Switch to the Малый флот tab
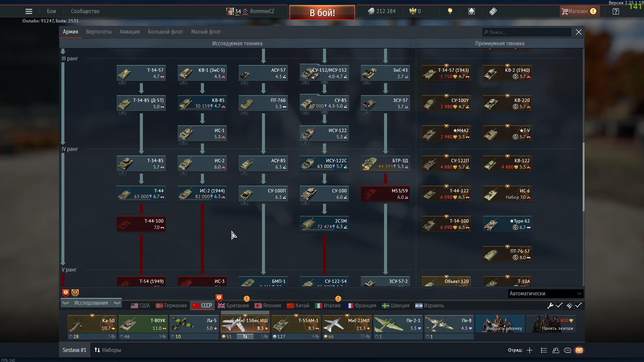 tap(206, 32)
